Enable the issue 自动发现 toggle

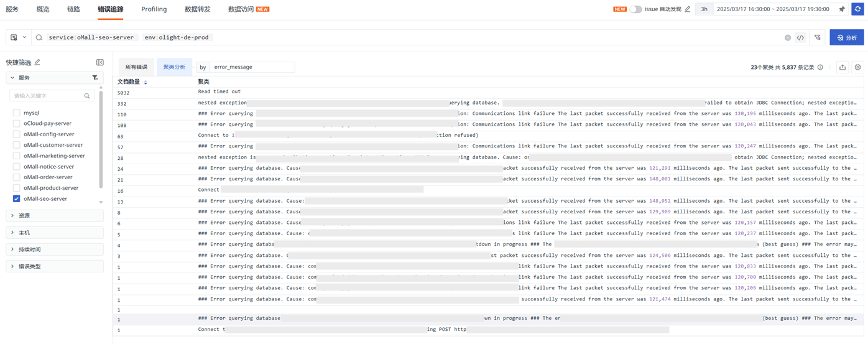click(x=635, y=9)
